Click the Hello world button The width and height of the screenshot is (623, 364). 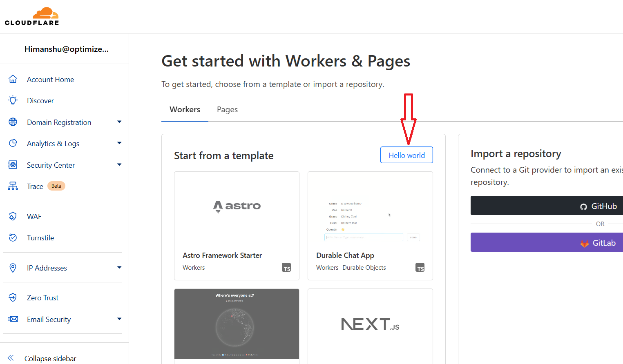(x=406, y=155)
